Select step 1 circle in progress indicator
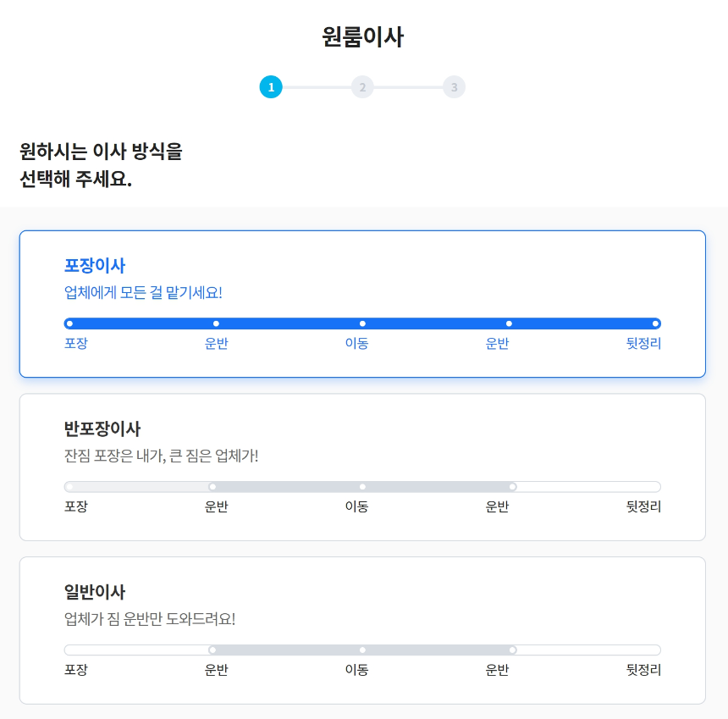Image resolution: width=728 pixels, height=719 pixels. pyautogui.click(x=271, y=86)
